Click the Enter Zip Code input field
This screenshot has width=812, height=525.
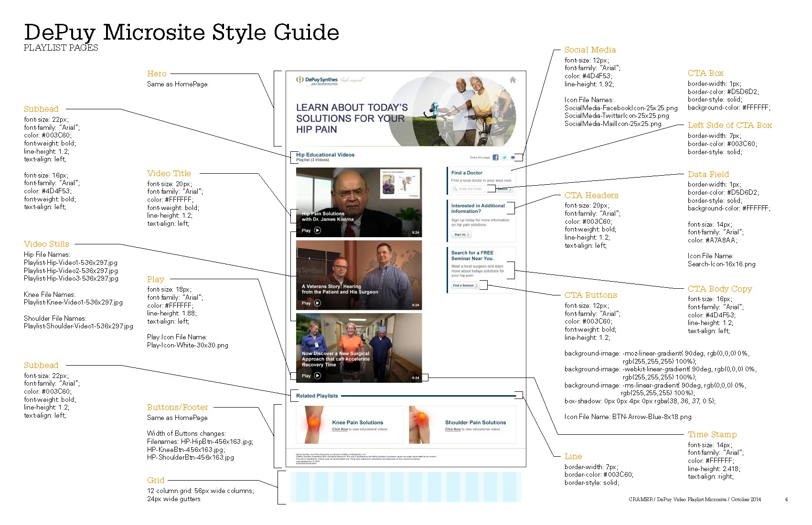point(470,189)
